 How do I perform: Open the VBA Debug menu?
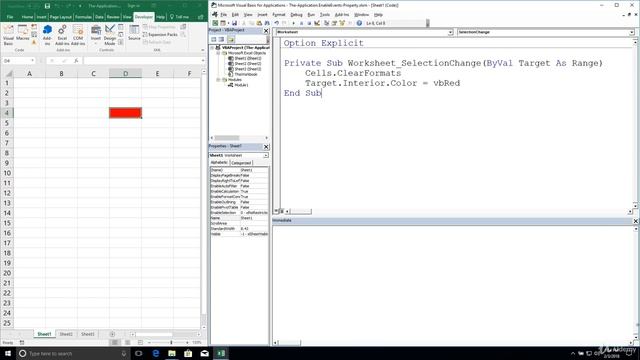[296, 15]
